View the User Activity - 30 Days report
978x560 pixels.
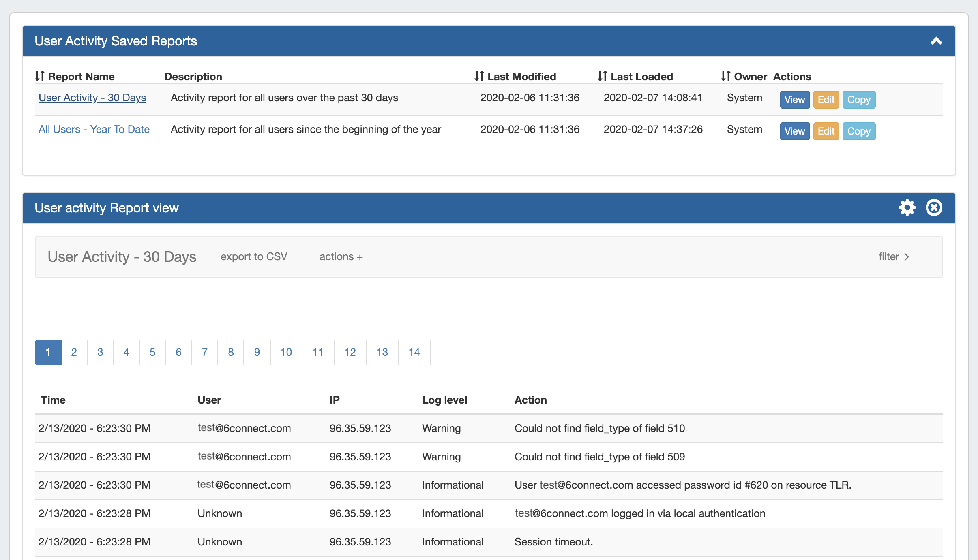(x=794, y=100)
